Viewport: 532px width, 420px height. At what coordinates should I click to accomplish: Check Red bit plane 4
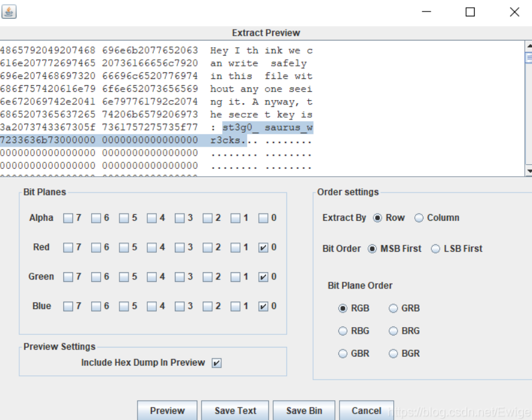coord(151,247)
